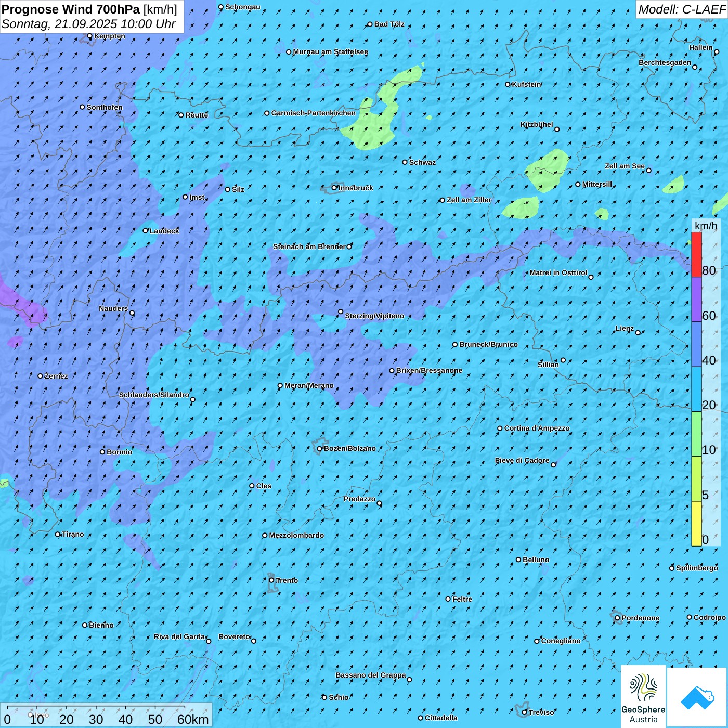Click the Berchtesgaden label
Image resolution: width=728 pixels, height=728 pixels.
point(665,62)
